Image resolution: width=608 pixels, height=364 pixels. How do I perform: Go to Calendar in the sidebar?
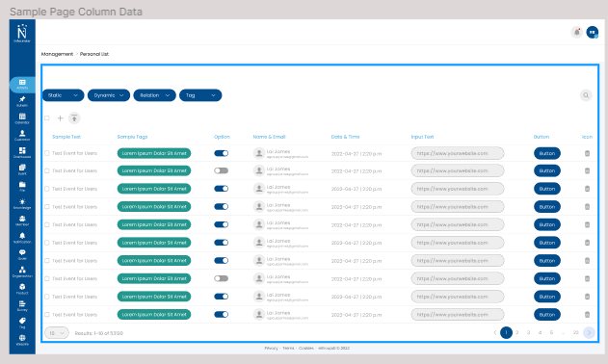(22, 118)
